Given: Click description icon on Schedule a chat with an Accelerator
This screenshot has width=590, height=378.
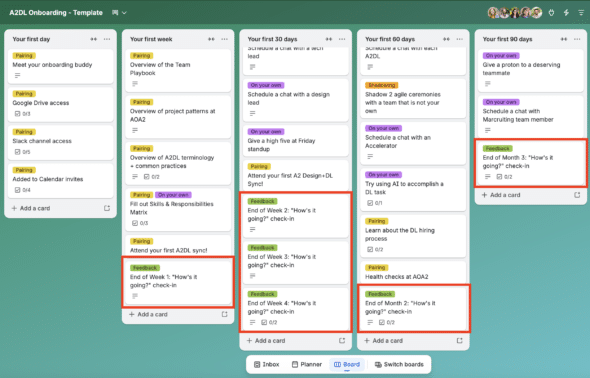Looking at the screenshot, I should pyautogui.click(x=370, y=156).
